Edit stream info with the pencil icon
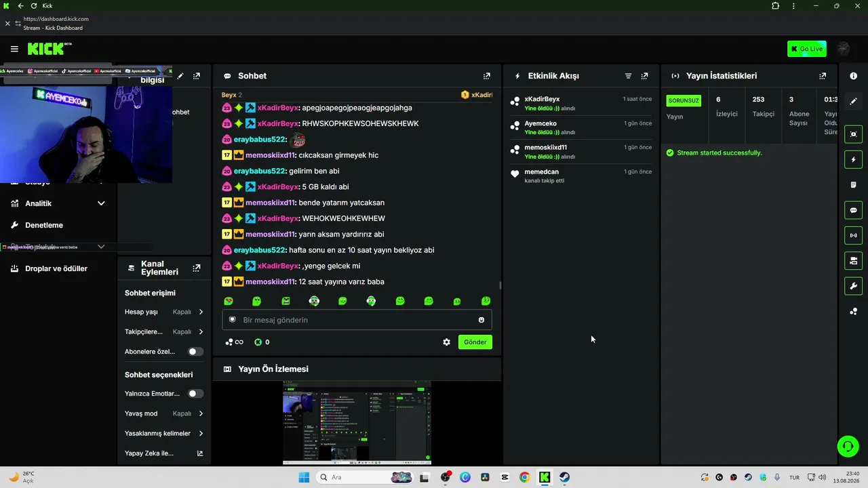868x488 pixels. pyautogui.click(x=180, y=76)
